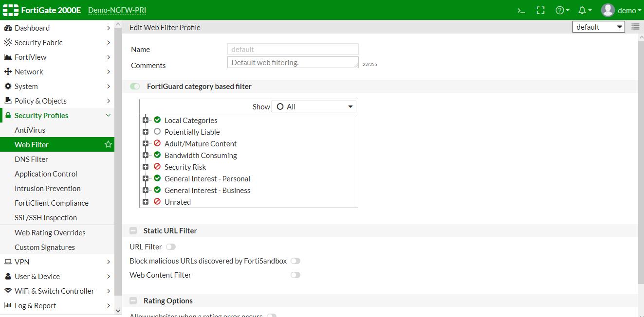This screenshot has width=644, height=317.
Task: Click the profile list view icon
Action: [x=635, y=27]
